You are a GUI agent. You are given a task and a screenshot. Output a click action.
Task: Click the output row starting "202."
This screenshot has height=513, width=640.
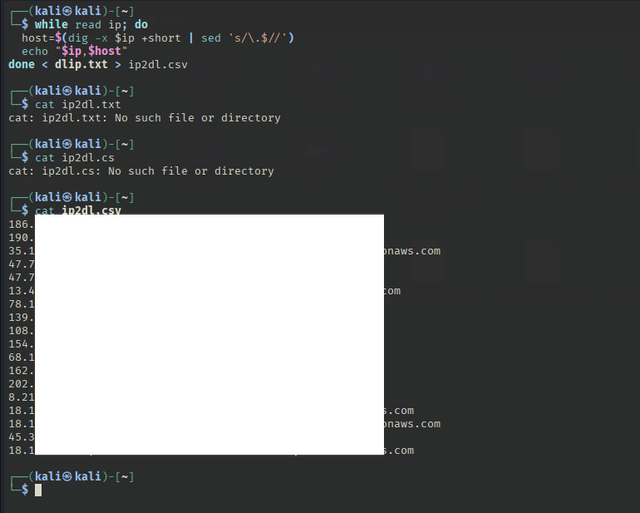tap(22, 384)
